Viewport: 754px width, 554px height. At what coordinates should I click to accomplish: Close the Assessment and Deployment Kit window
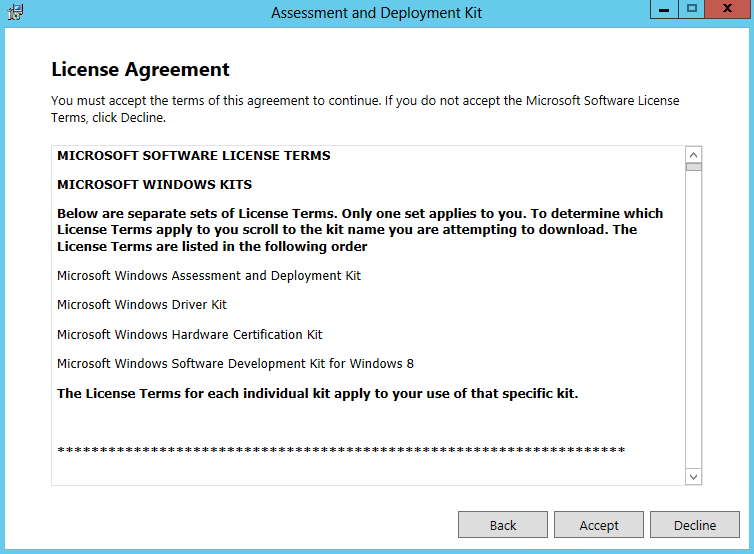[x=728, y=9]
